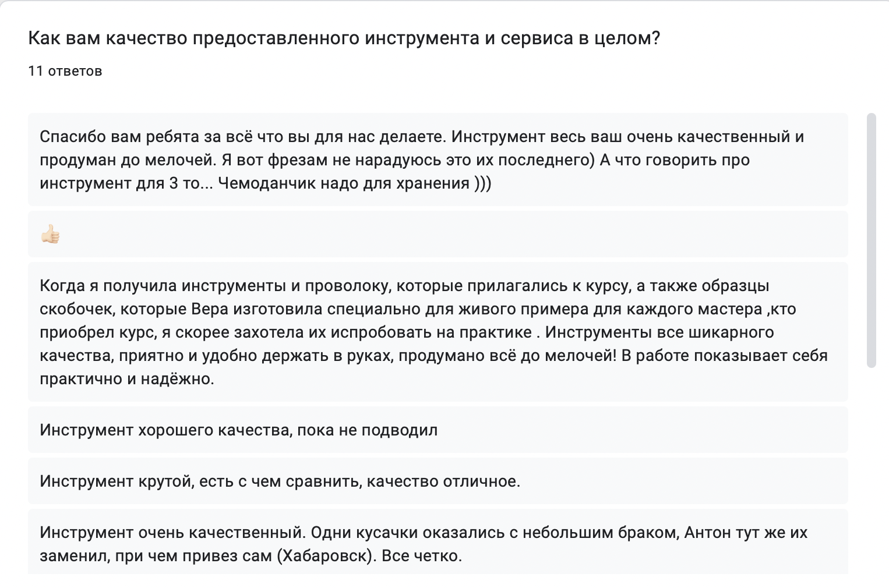Click the text 'продуман до мелочей' in first response

pos(122,160)
